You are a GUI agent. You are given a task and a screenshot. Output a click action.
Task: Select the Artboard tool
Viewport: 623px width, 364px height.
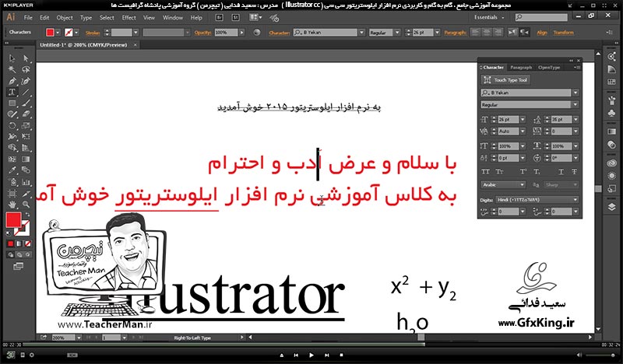12,194
